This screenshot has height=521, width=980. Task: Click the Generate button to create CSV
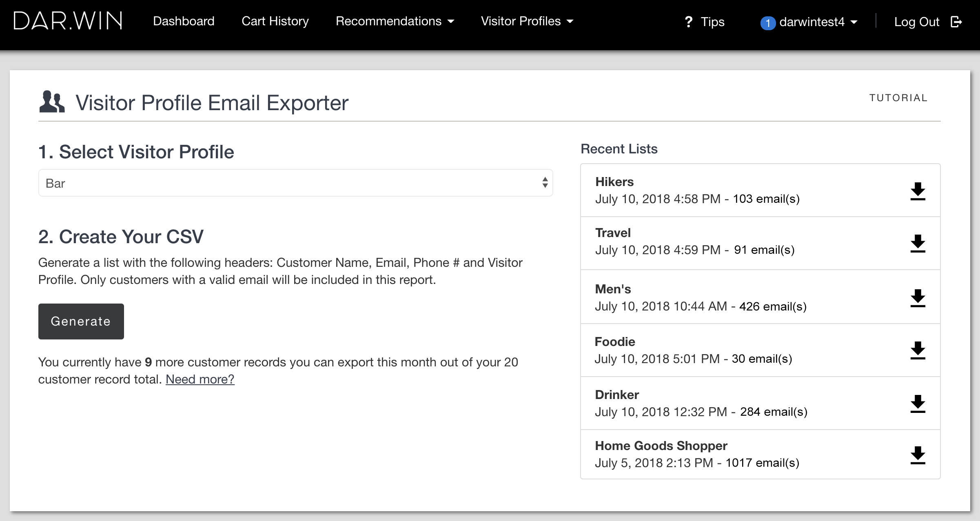point(80,321)
